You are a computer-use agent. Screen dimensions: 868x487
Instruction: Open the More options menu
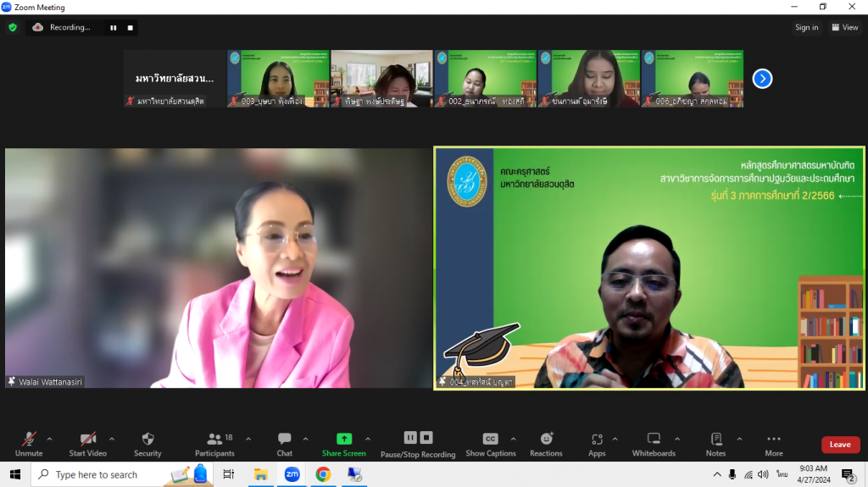773,444
